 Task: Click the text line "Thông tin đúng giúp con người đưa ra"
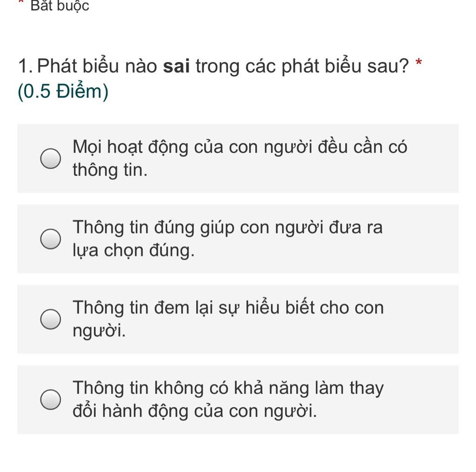tap(228, 228)
